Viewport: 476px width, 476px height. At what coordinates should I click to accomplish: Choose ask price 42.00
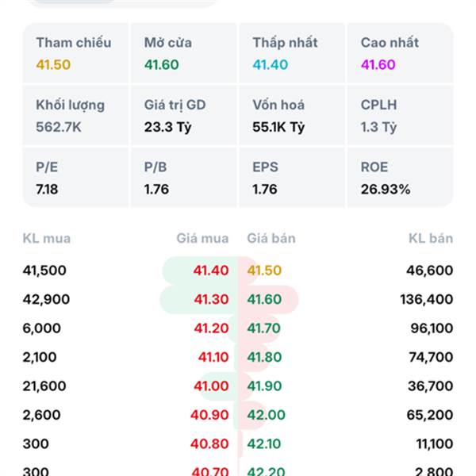265,415
